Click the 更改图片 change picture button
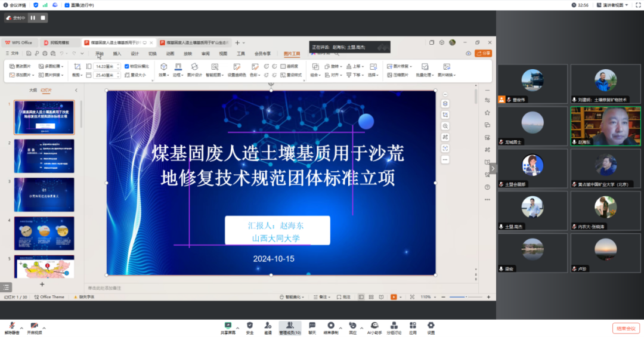Screen dimensions: 644x337 pyautogui.click(x=20, y=66)
